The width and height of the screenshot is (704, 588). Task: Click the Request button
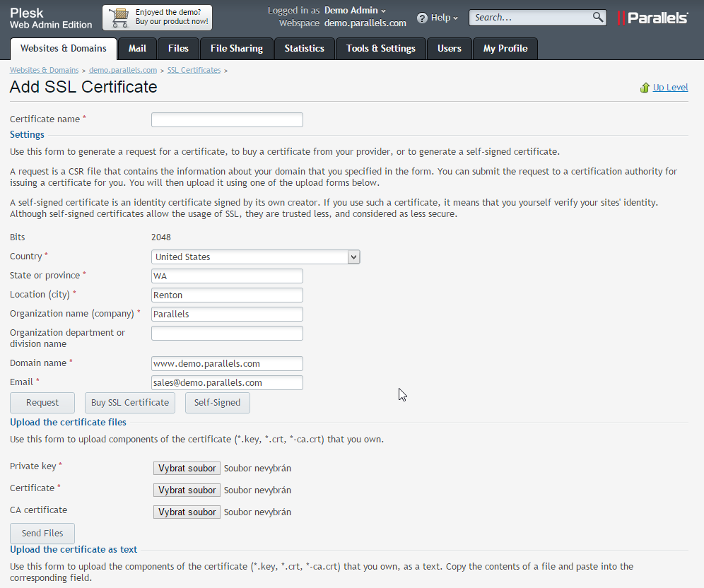pyautogui.click(x=42, y=403)
